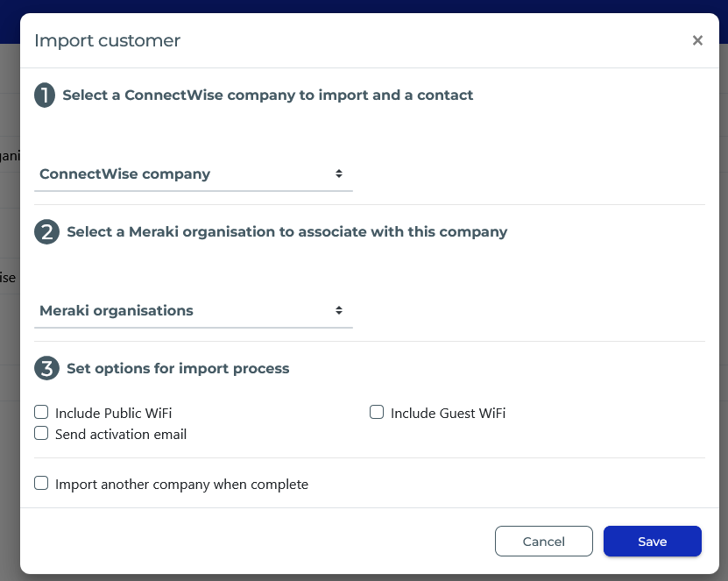The image size is (728, 581).
Task: Close the Import customer dialog with X
Action: (697, 40)
